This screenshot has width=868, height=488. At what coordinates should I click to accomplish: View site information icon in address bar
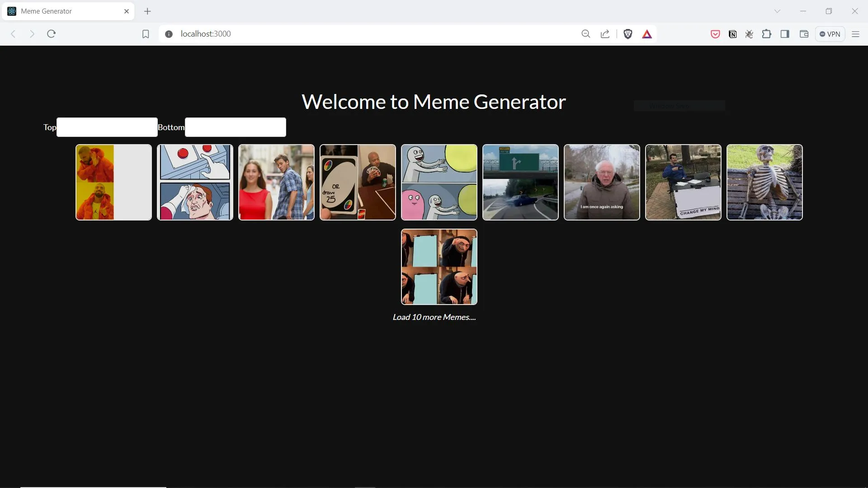(169, 34)
